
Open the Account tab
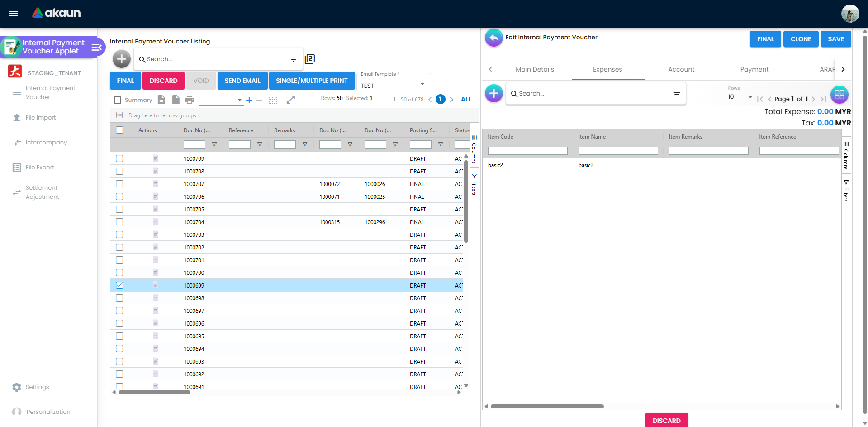[x=681, y=69]
